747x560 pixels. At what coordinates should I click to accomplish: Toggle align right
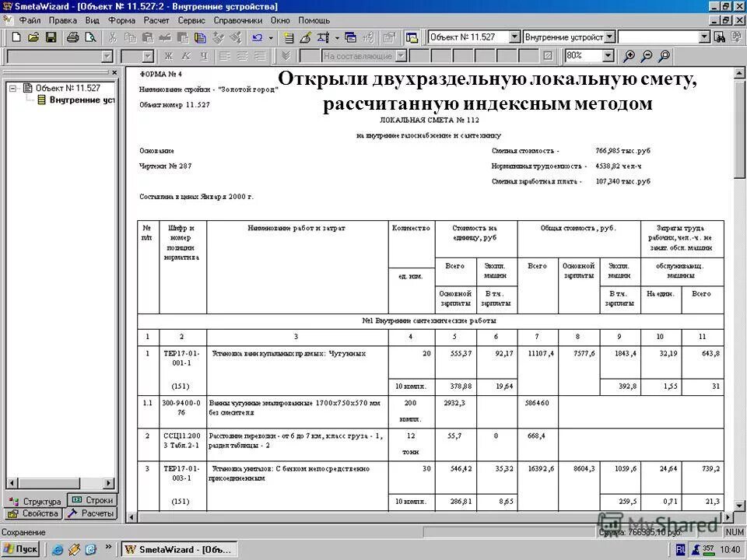coord(260,56)
